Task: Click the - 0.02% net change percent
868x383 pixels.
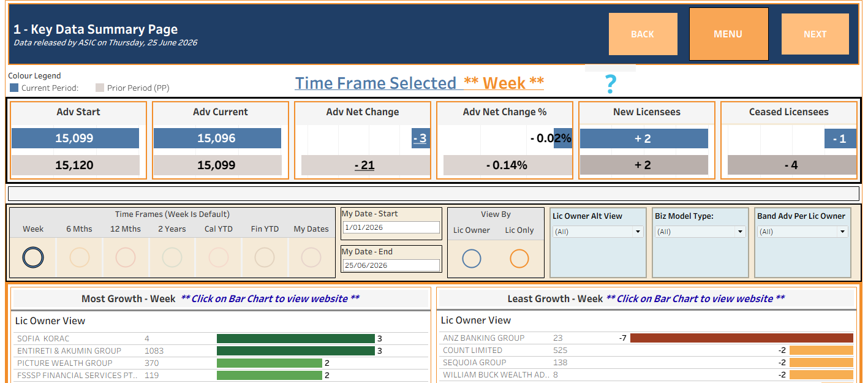Action: tap(551, 138)
